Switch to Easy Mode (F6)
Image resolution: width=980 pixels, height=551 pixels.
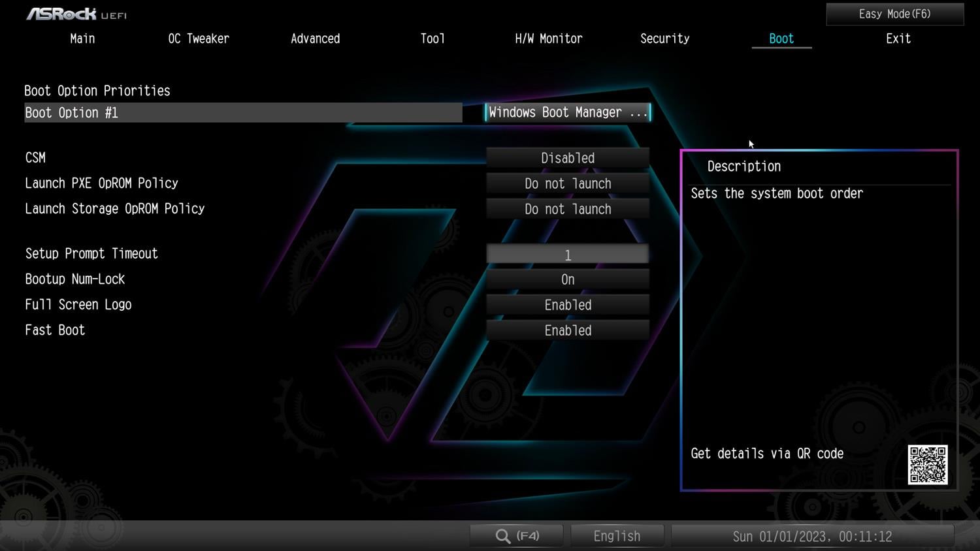pyautogui.click(x=894, y=14)
